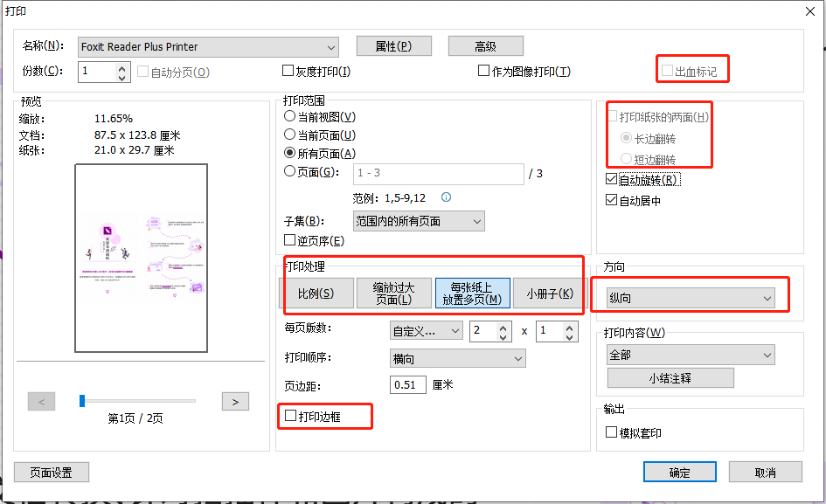Click the info icon next to 范例
826x504 pixels.
click(446, 196)
